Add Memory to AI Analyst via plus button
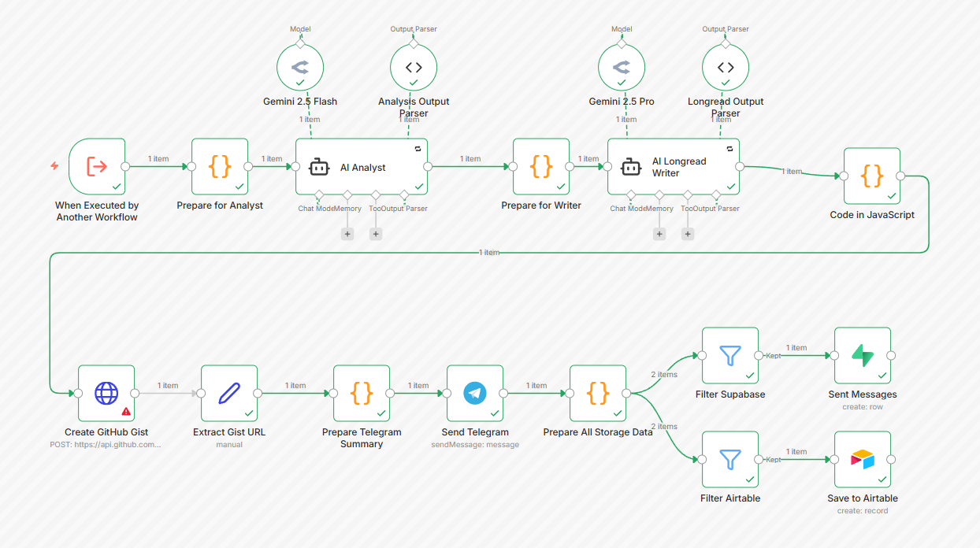980x548 pixels. pyautogui.click(x=347, y=234)
